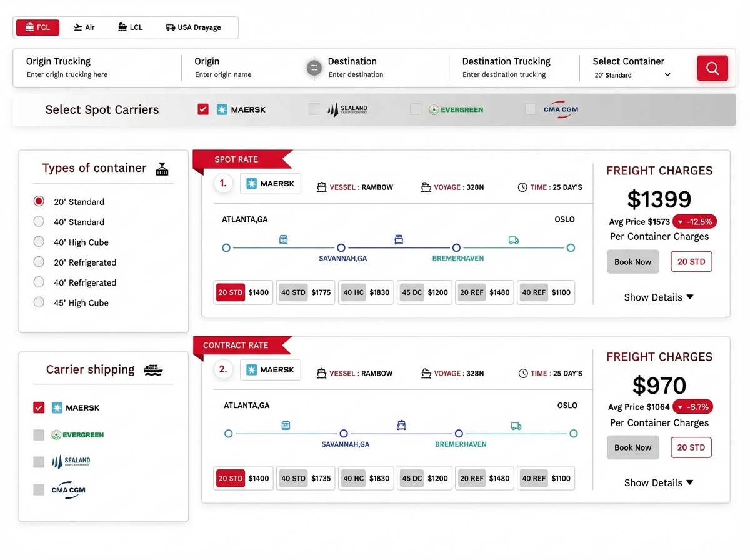Click the cargo ship icon beside Carrier shipping

pyautogui.click(x=153, y=370)
